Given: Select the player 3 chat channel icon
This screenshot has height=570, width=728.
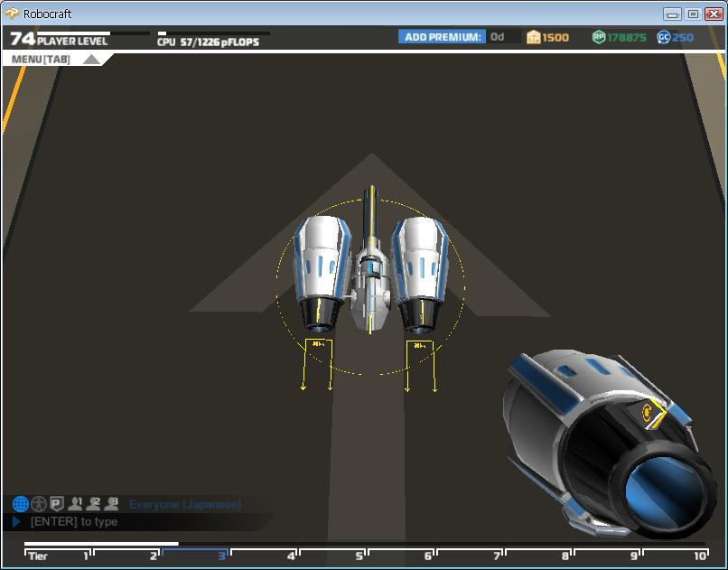Looking at the screenshot, I should (x=111, y=504).
